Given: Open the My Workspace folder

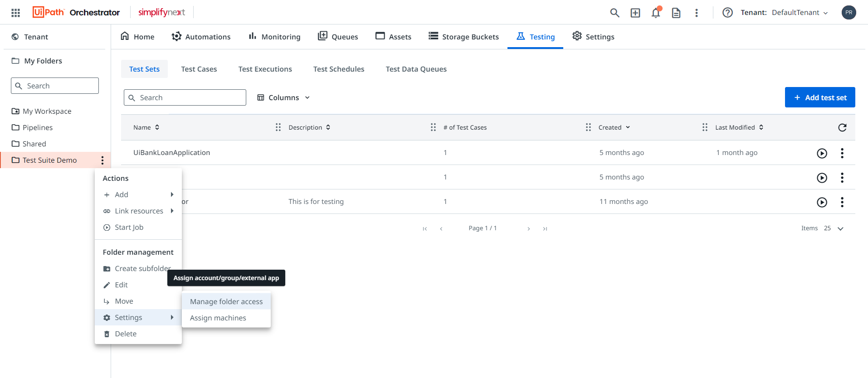Looking at the screenshot, I should pyautogui.click(x=42, y=111).
